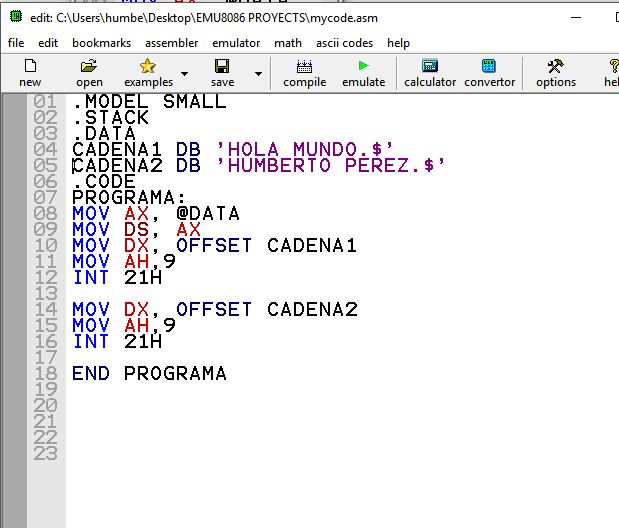Click line number 23 in the gutter

pos(46,453)
